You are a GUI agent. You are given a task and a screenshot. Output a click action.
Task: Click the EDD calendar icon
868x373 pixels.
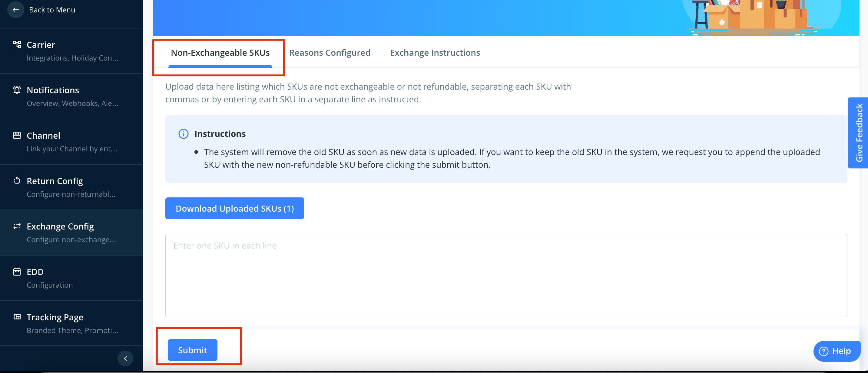[17, 272]
